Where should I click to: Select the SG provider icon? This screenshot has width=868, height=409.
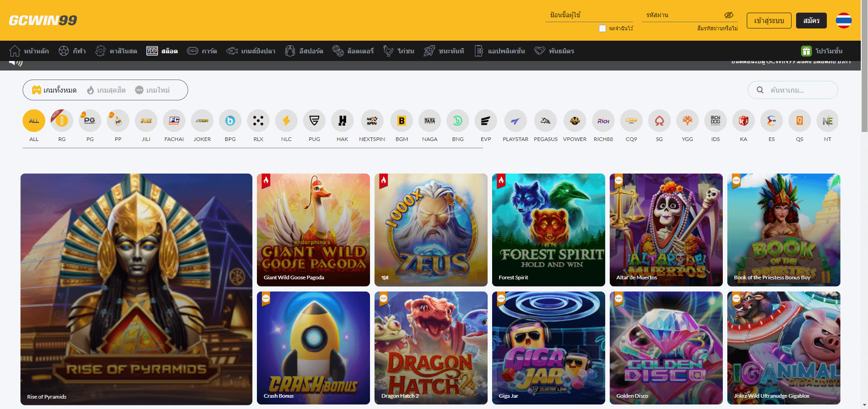(x=659, y=121)
